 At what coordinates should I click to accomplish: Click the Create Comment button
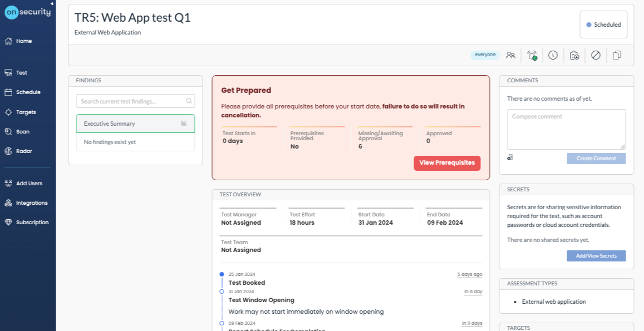(596, 159)
